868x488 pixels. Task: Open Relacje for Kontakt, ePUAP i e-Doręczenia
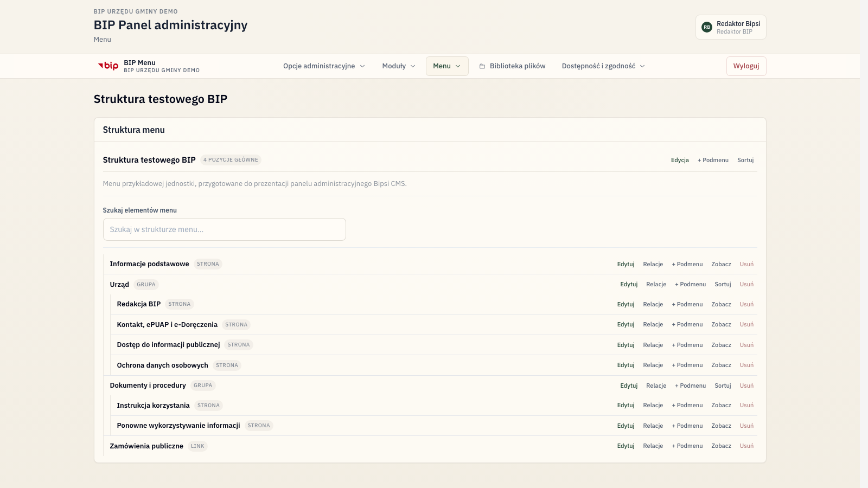pyautogui.click(x=653, y=324)
